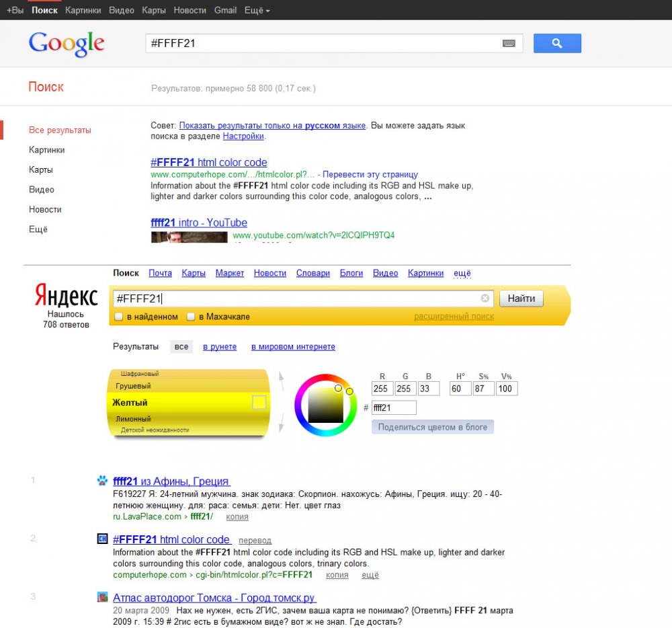The width and height of the screenshot is (672, 628).
Task: Open Yandex 'Словари' tab
Action: click(x=313, y=273)
